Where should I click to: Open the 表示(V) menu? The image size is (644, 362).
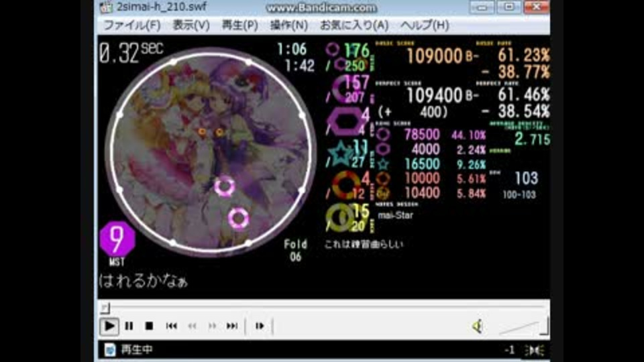[191, 25]
